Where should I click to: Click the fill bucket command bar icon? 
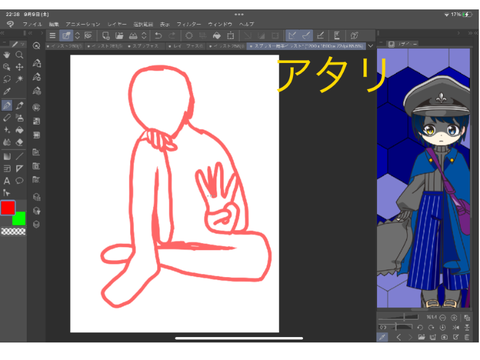coord(217,35)
